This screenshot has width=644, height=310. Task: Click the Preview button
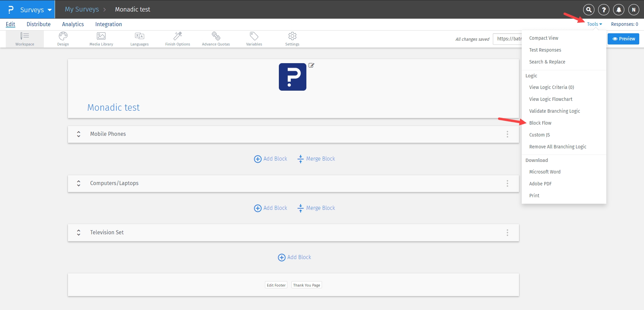click(x=623, y=39)
